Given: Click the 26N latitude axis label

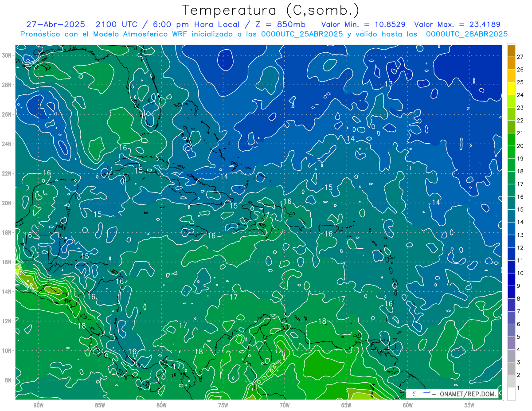Looking at the screenshot, I should coord(7,114).
